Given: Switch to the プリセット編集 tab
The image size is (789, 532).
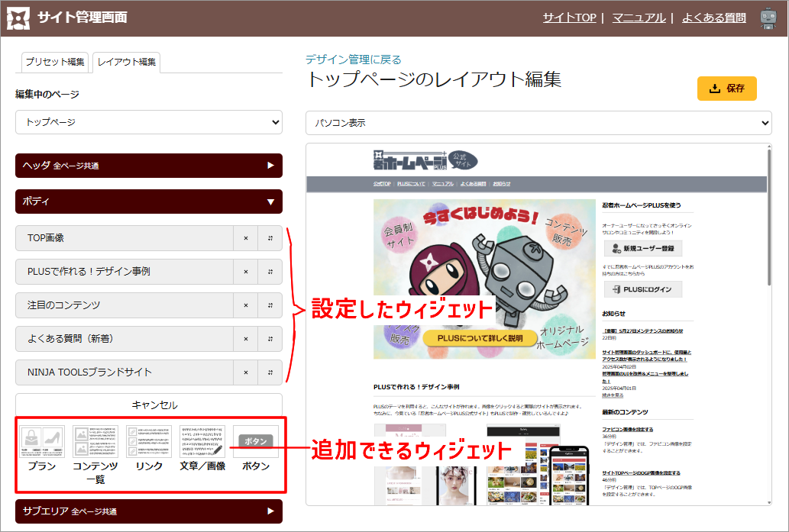Looking at the screenshot, I should tap(55, 62).
